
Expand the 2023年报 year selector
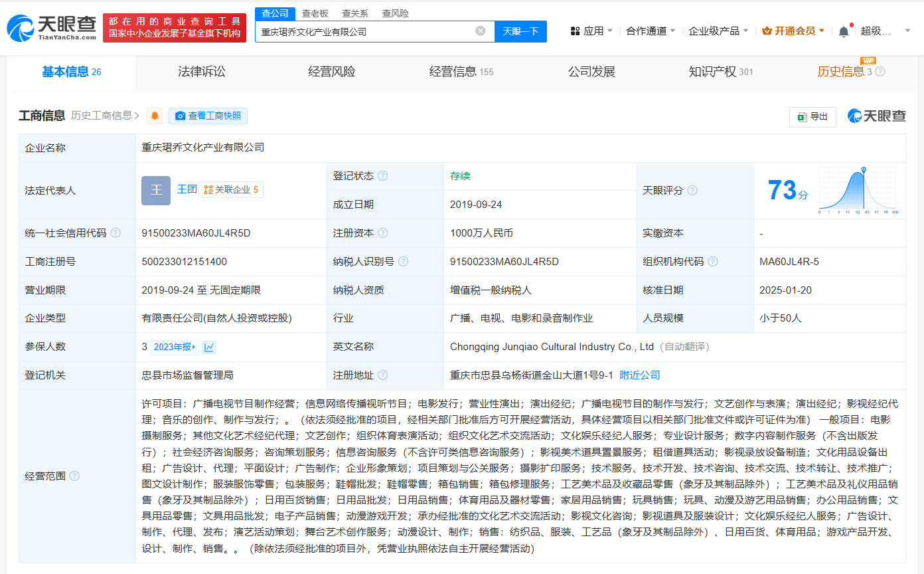[175, 347]
